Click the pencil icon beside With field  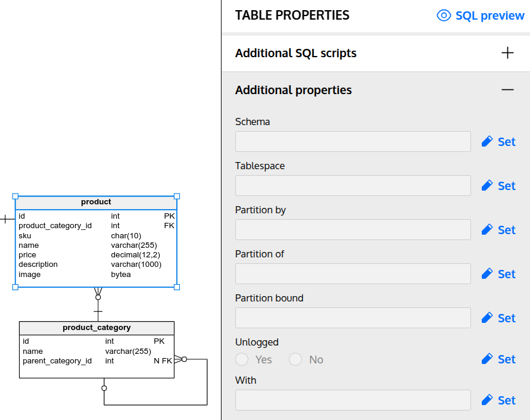click(x=487, y=400)
